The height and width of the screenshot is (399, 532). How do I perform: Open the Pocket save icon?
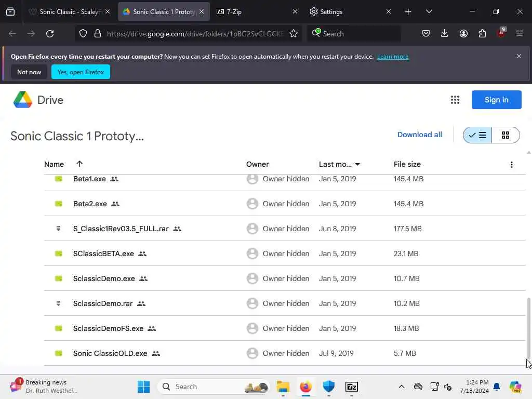[426, 34]
